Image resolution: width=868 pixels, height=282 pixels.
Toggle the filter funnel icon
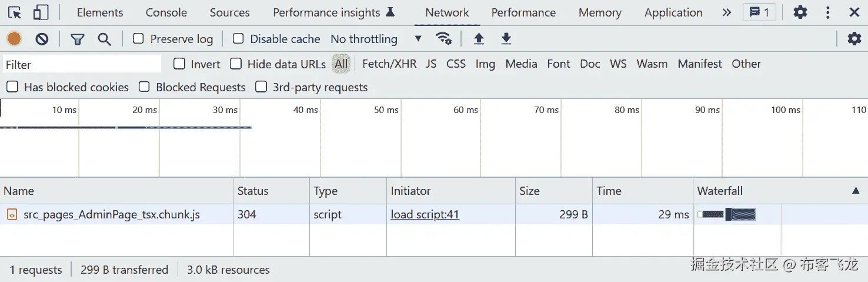(77, 39)
